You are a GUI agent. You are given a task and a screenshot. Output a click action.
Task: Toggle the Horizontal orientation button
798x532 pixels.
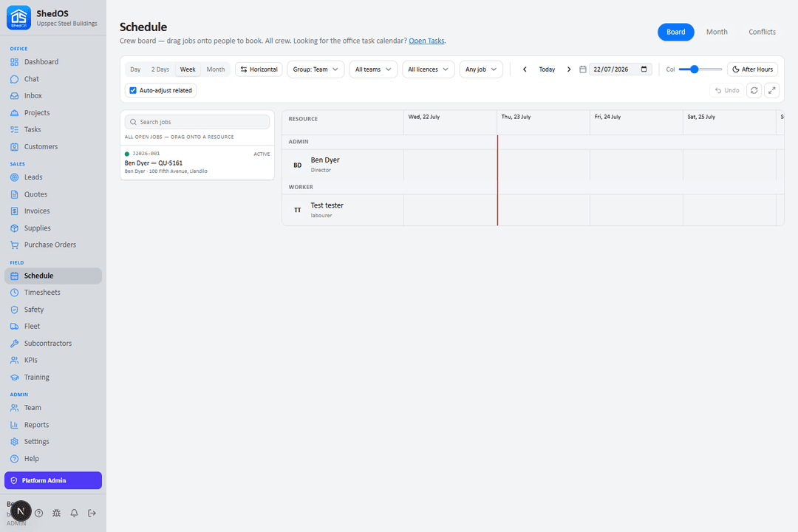259,69
